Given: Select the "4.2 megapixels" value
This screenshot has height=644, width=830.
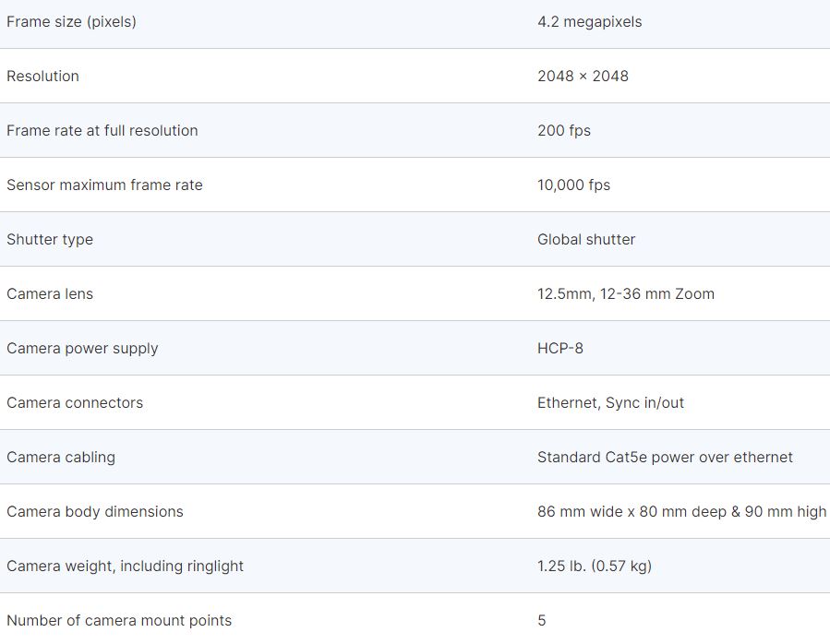Looking at the screenshot, I should 589,21.
